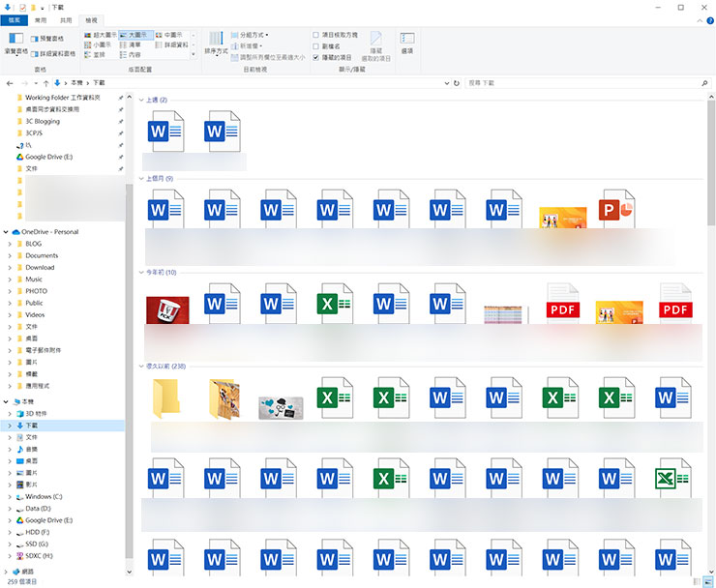
Task: Open the 分組方式 (group by) dropdown
Action: (255, 34)
